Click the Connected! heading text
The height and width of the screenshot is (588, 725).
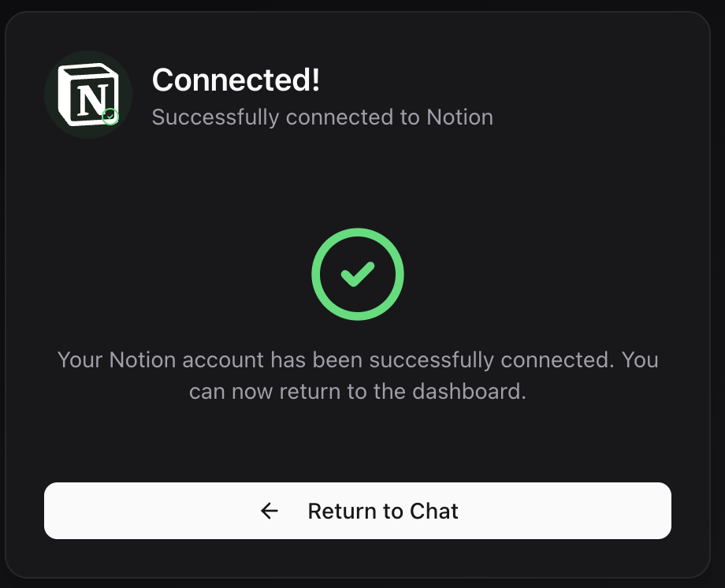click(235, 80)
